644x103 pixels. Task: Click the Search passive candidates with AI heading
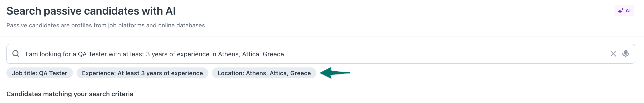pos(91,11)
